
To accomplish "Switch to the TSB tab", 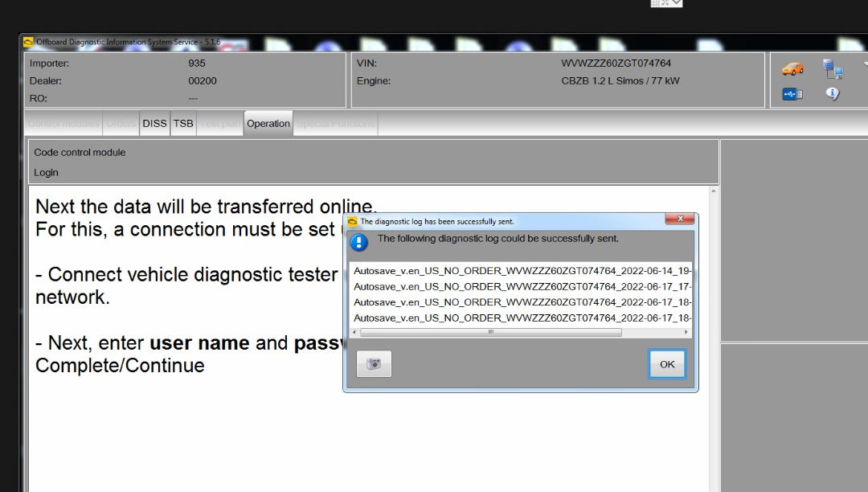I will 183,123.
